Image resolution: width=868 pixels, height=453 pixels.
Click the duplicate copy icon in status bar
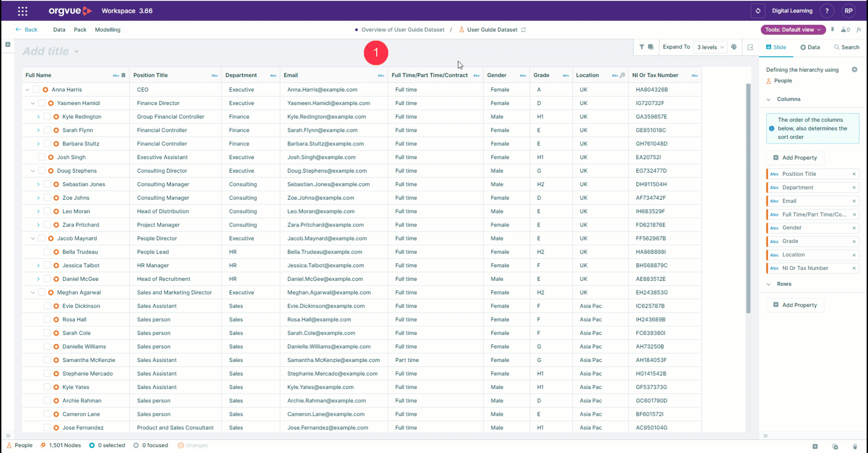click(x=835, y=447)
